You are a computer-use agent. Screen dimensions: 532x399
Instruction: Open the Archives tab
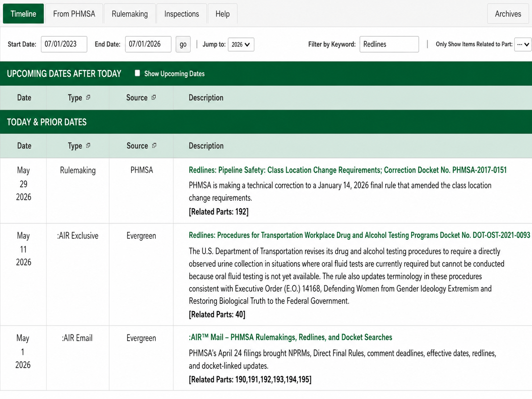508,14
